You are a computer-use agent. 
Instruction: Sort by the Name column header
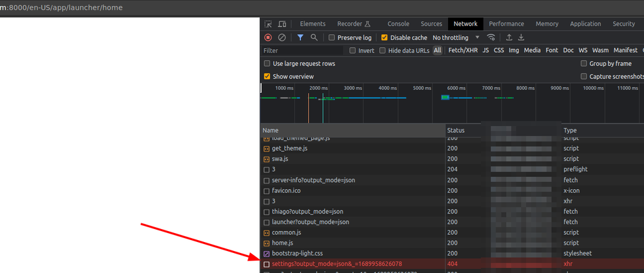353,130
